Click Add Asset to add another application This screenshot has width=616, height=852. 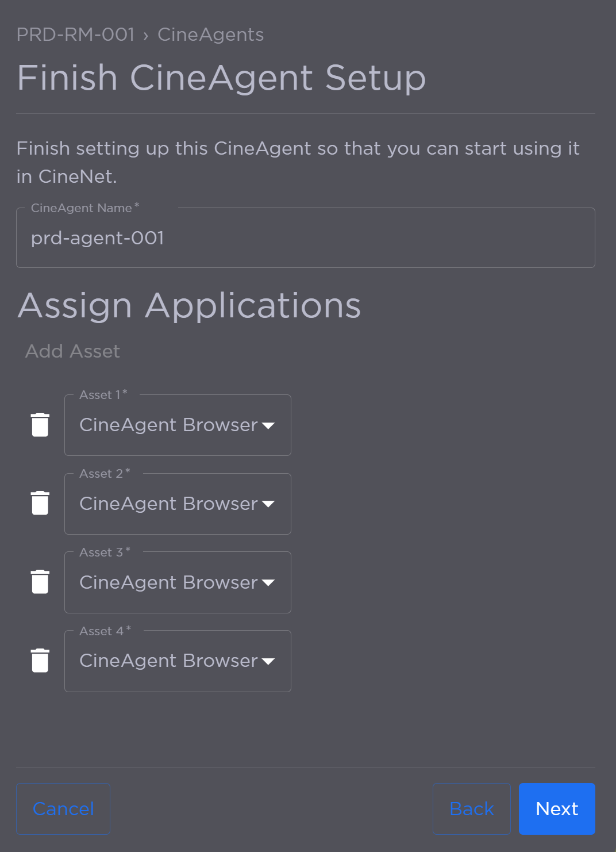tap(72, 351)
